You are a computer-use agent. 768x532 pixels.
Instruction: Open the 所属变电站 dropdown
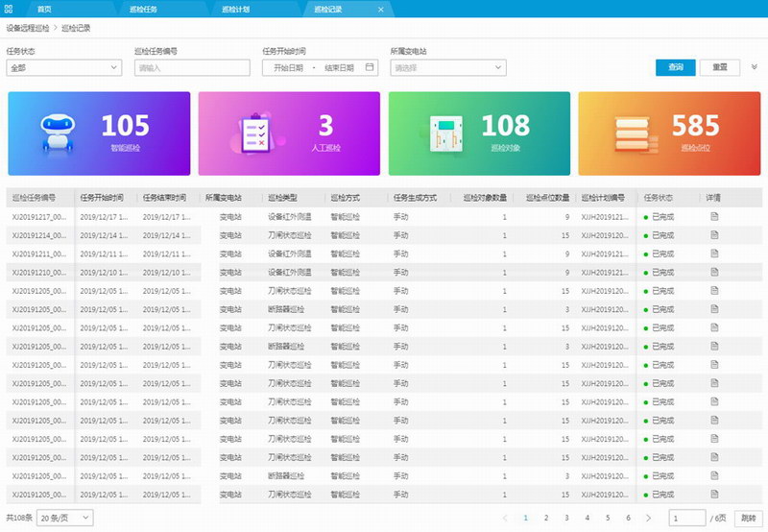(447, 68)
